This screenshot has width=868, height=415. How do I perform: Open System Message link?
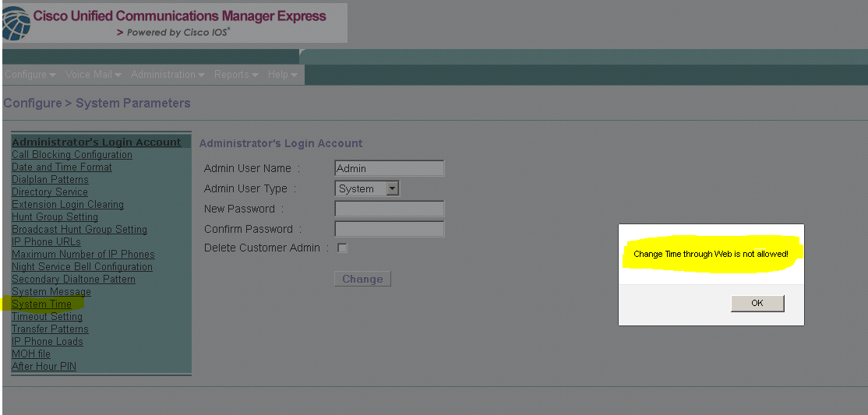(51, 292)
